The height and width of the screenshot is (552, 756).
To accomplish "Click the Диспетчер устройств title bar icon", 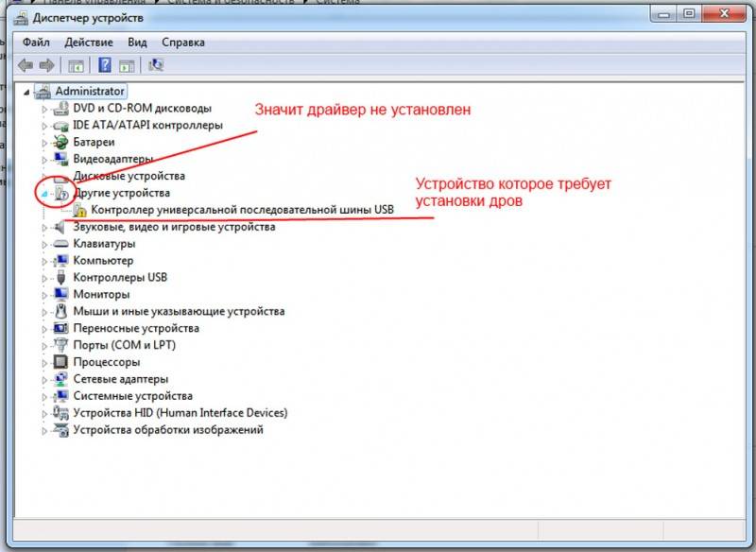I will [x=20, y=18].
